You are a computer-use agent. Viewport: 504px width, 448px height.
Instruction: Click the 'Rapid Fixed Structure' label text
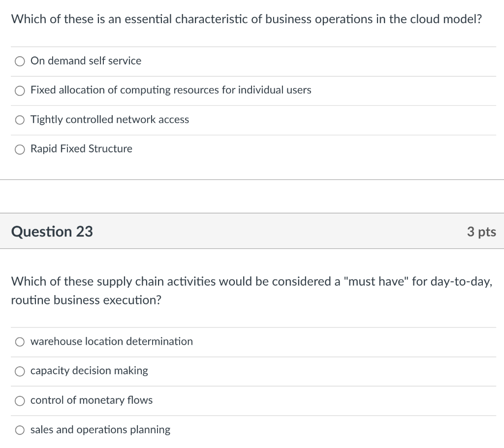[x=81, y=149]
